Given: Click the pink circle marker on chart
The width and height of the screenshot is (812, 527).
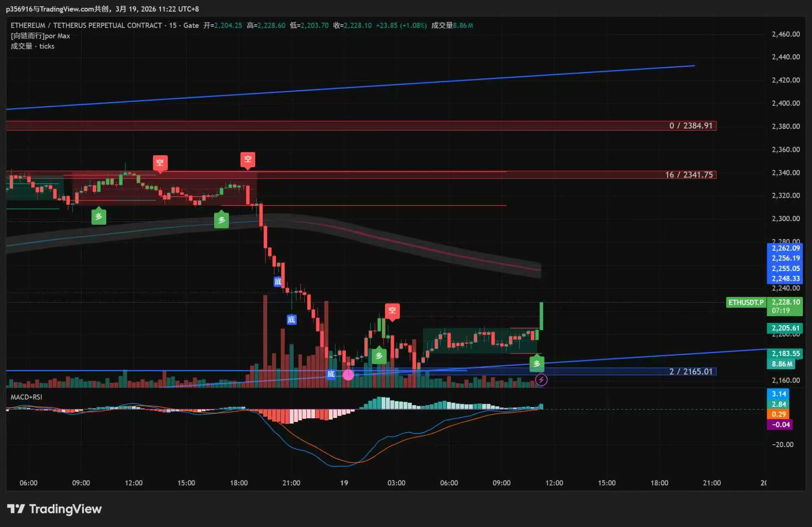Looking at the screenshot, I should tap(348, 375).
